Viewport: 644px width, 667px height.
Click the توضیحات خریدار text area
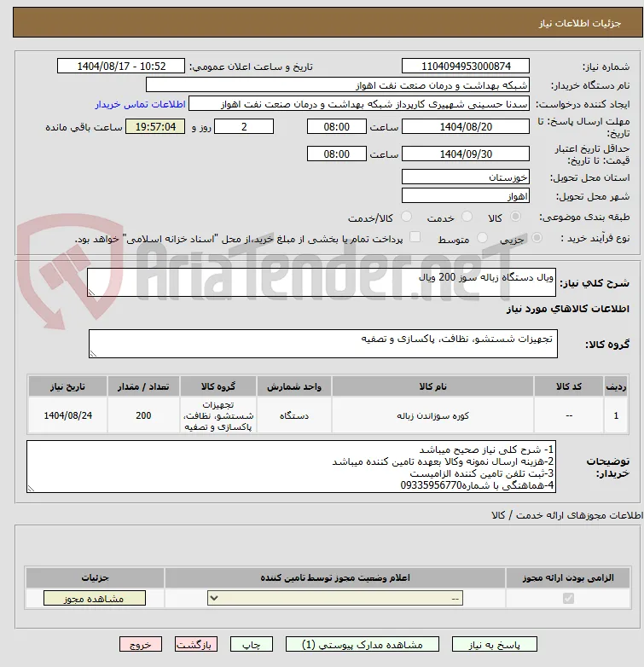[291, 467]
